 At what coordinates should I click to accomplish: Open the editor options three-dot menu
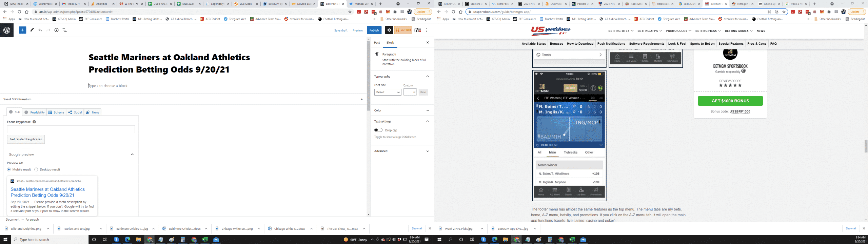pyautogui.click(x=426, y=30)
